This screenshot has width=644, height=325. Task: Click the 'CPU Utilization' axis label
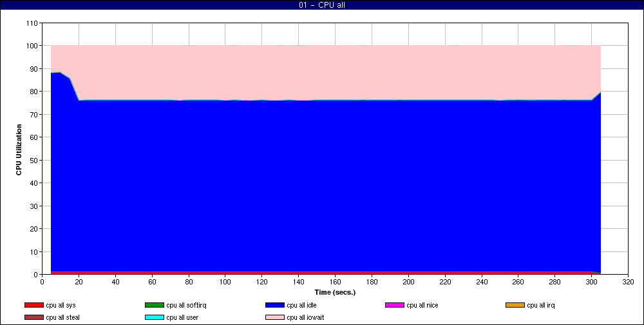(19, 150)
